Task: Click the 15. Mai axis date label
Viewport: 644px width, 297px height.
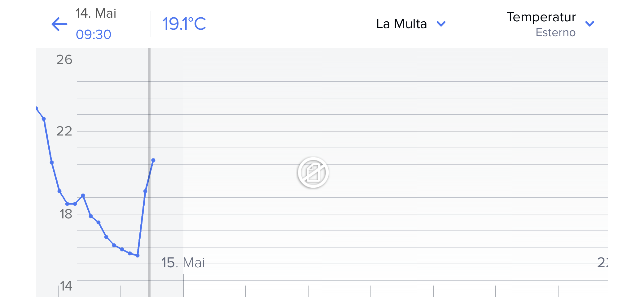Action: pyautogui.click(x=183, y=263)
